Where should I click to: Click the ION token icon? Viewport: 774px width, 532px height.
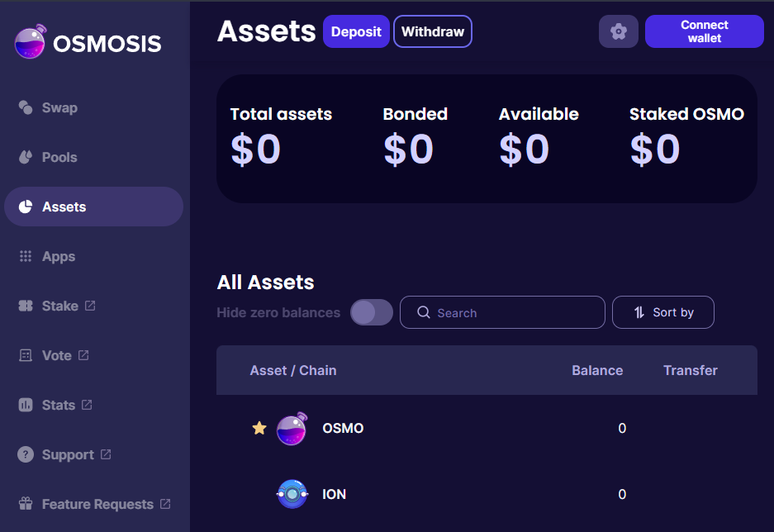pos(292,494)
